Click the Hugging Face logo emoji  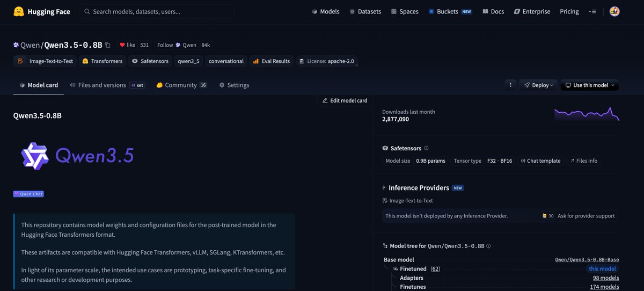pyautogui.click(x=19, y=11)
